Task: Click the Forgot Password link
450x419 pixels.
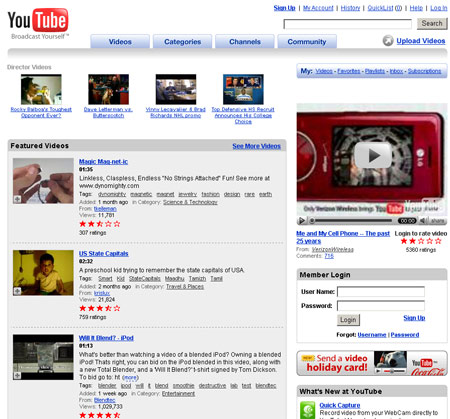Action: click(405, 334)
